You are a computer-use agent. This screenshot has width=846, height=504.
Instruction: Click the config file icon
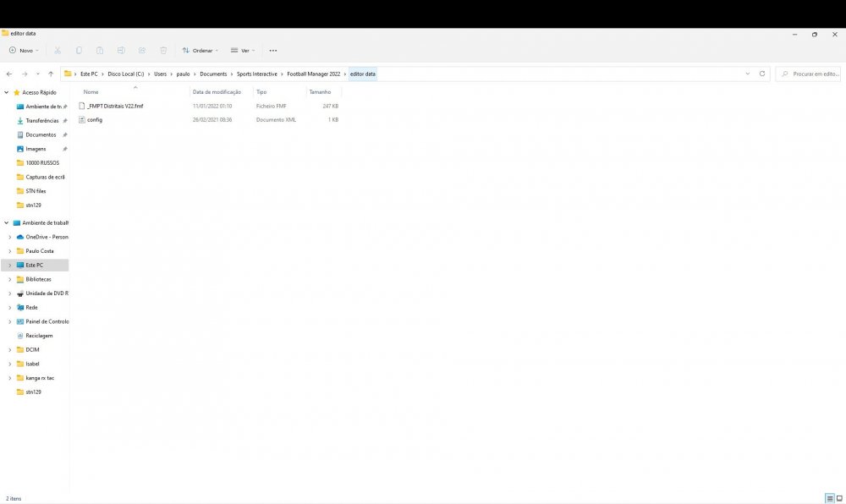coord(82,120)
